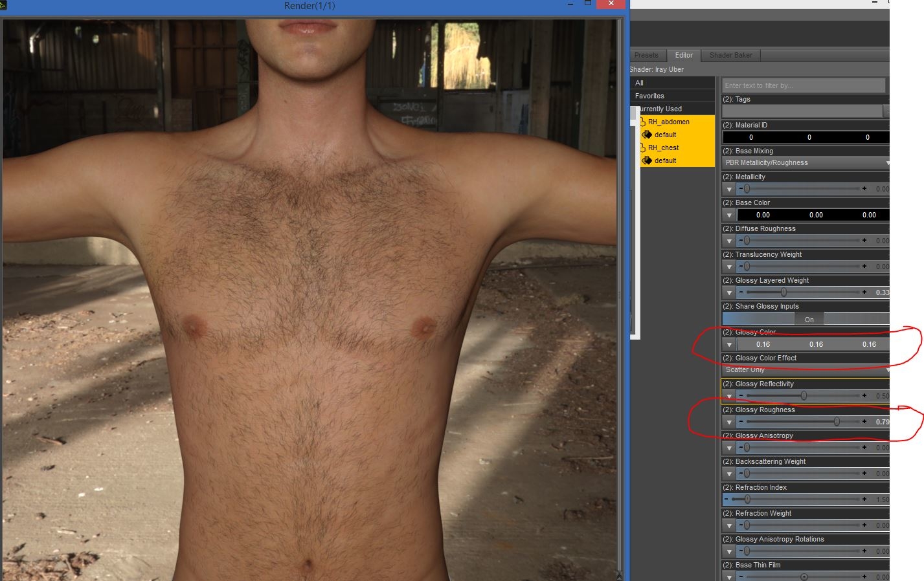Click the minus icon on Refraction Index
The height and width of the screenshot is (581, 924).
[725, 499]
